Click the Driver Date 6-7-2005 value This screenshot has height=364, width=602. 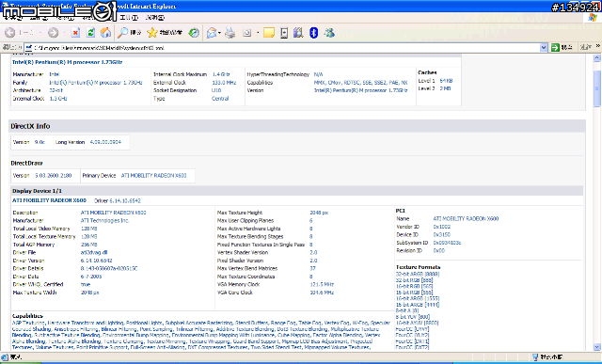pos(91,277)
